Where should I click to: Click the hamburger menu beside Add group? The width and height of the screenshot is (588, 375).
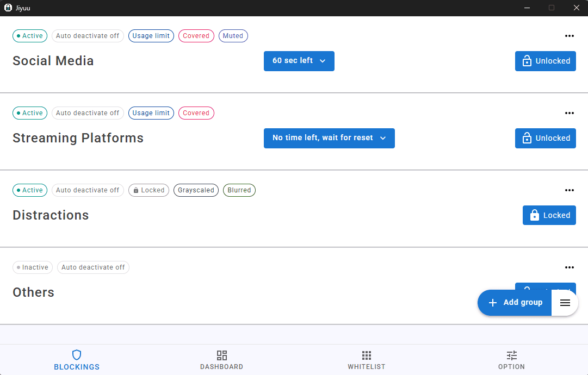pos(565,303)
